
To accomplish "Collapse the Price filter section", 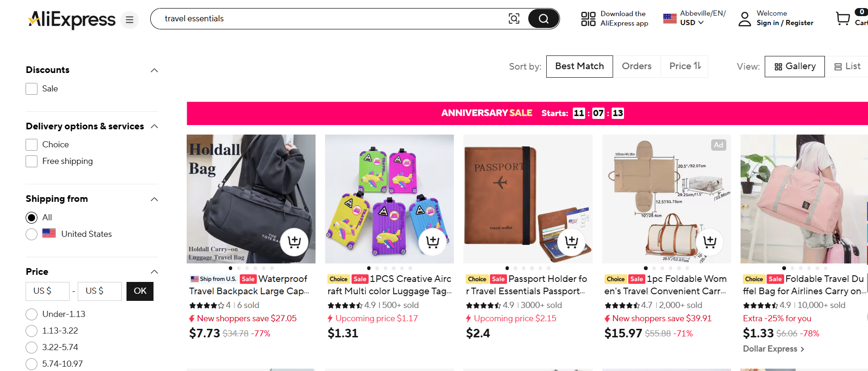I will (154, 271).
